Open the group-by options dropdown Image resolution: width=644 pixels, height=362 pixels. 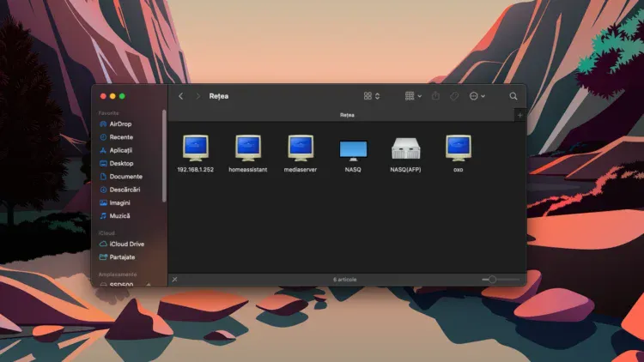coord(413,96)
